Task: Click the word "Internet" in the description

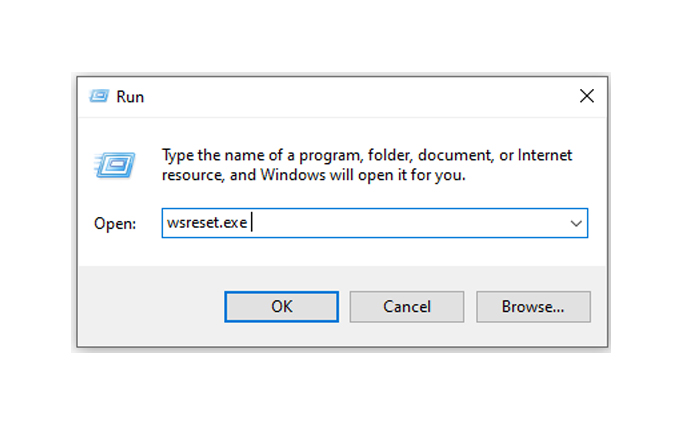Action: point(547,155)
